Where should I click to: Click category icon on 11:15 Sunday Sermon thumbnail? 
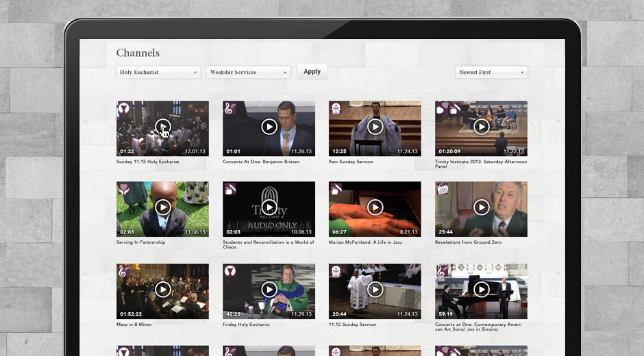pyautogui.click(x=336, y=270)
